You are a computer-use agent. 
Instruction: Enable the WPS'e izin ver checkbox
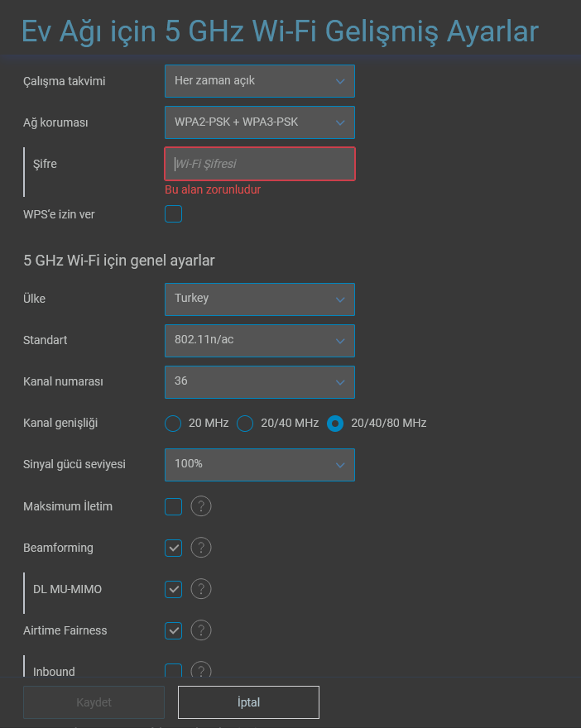pos(173,214)
